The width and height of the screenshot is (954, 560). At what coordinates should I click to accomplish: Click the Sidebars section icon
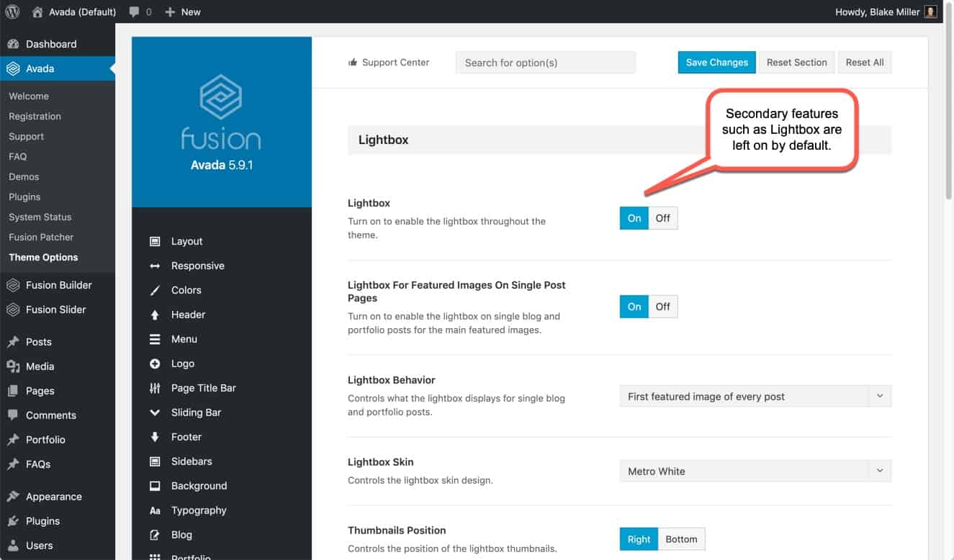tap(155, 461)
